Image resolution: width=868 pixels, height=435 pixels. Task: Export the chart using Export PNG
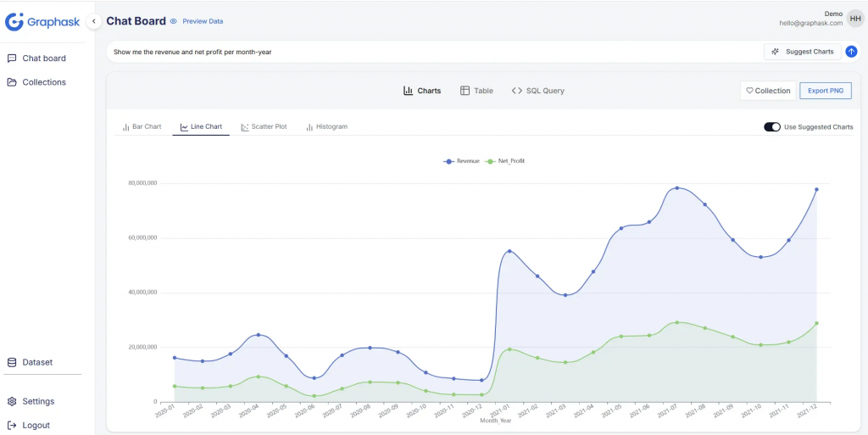tap(825, 91)
